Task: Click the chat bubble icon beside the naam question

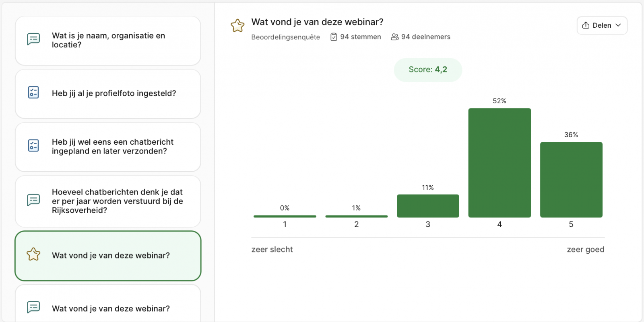Action: [x=33, y=39]
